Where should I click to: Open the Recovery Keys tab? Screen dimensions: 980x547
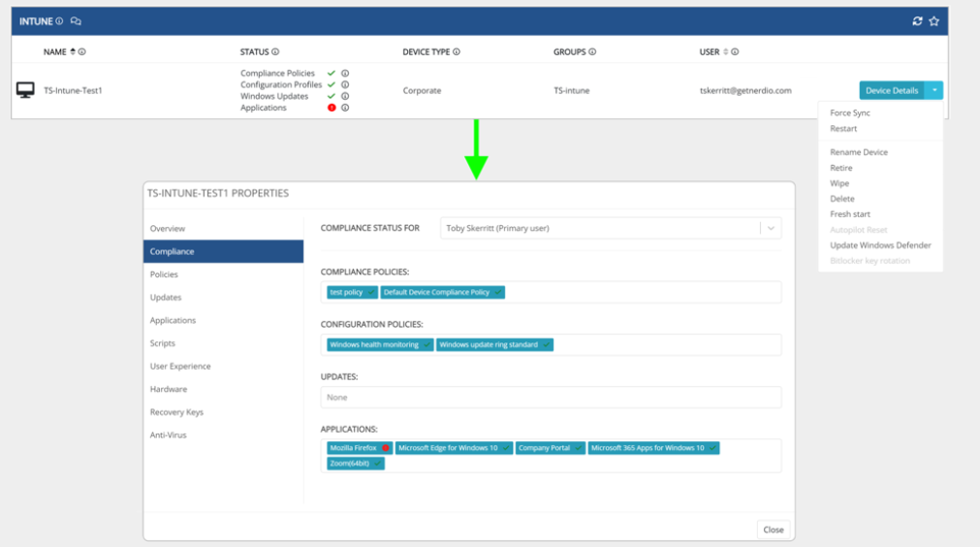[x=176, y=412]
